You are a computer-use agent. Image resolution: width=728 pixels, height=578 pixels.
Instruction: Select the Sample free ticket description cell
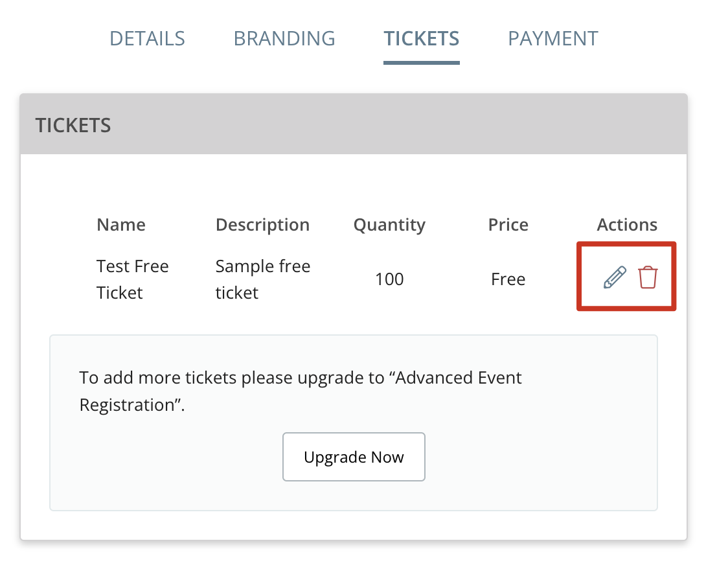(263, 279)
